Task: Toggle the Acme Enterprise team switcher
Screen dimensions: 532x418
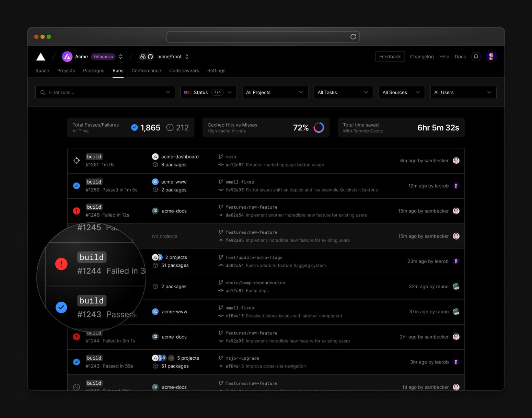Action: [x=121, y=57]
